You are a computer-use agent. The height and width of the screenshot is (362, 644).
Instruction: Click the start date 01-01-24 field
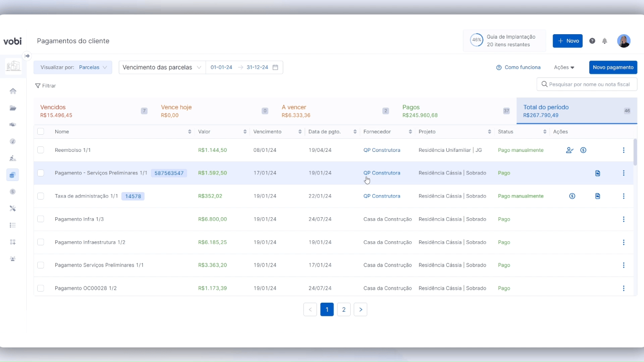point(221,67)
